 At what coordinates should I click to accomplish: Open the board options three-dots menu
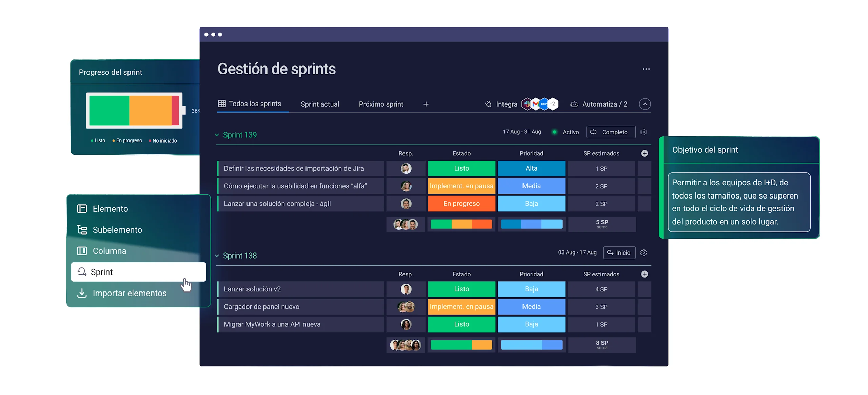tap(646, 69)
